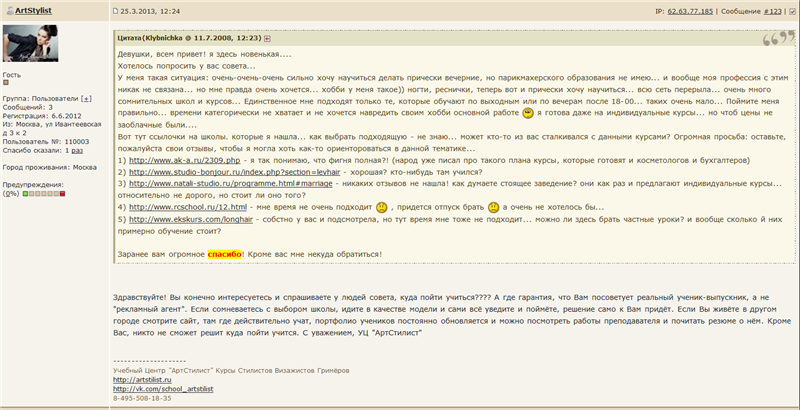
Task: Open post number #123 permalink
Action: click(x=771, y=10)
